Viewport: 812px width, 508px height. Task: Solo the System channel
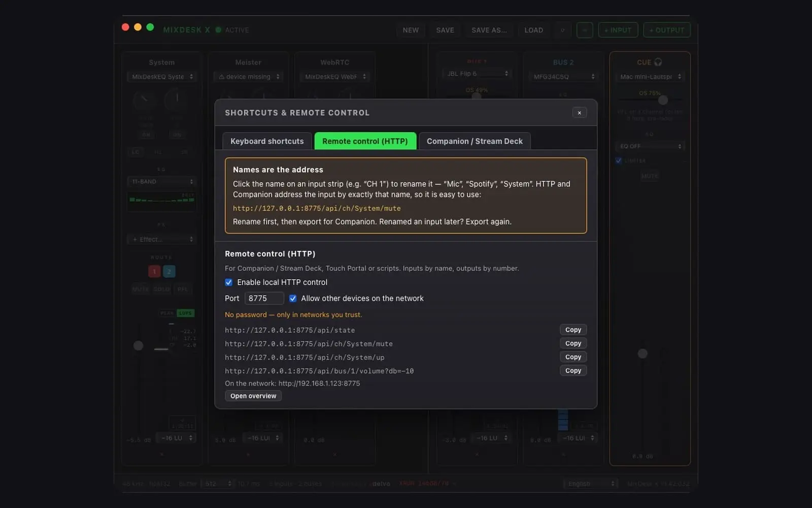click(161, 289)
